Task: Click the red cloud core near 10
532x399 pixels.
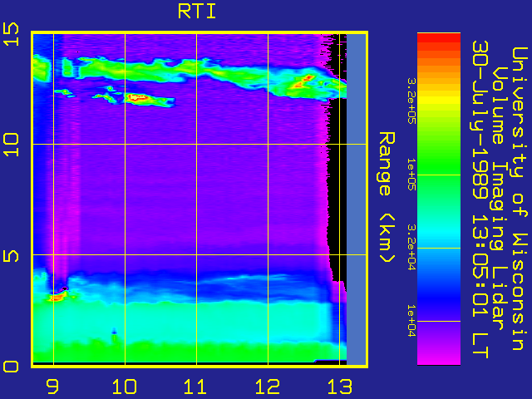Action: [138, 98]
